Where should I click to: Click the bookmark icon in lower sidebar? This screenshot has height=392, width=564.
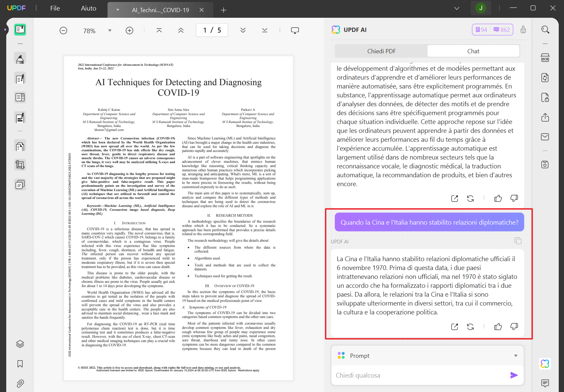coord(20,364)
